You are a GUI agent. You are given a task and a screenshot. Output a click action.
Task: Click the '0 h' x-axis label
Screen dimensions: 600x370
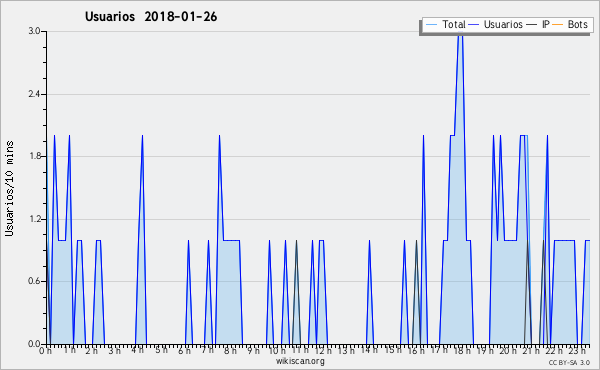click(x=45, y=351)
